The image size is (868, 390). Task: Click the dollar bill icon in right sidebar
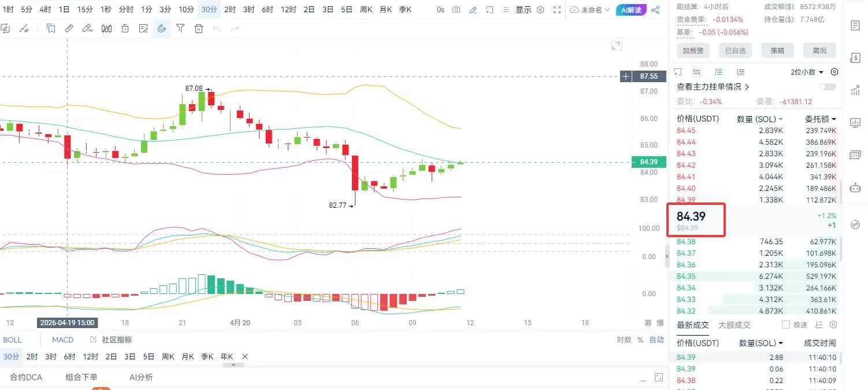pos(855,57)
